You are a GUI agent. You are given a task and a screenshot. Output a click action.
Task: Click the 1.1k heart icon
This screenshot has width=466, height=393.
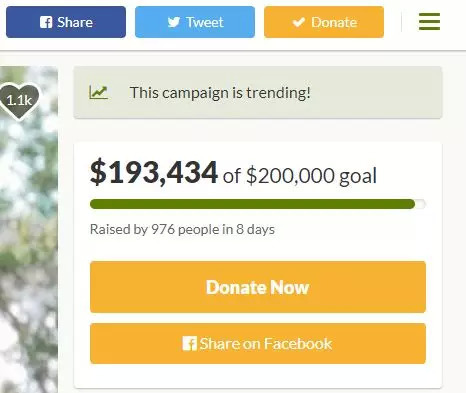click(x=19, y=101)
